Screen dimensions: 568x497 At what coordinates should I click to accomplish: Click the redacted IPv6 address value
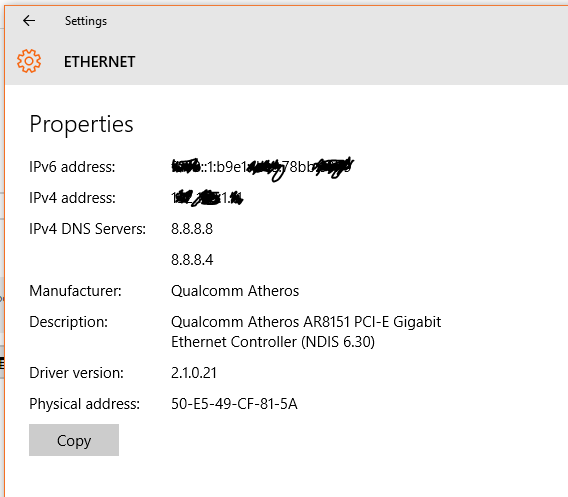[x=262, y=168]
